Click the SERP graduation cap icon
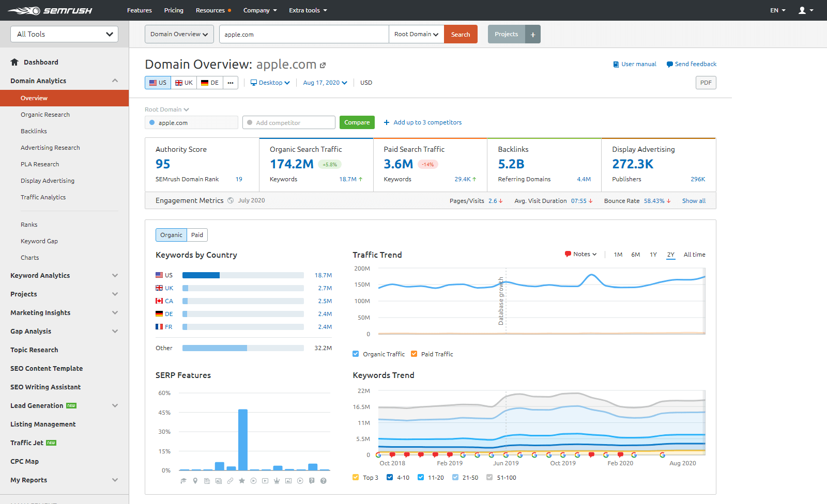This screenshot has height=504, width=827. (x=183, y=481)
